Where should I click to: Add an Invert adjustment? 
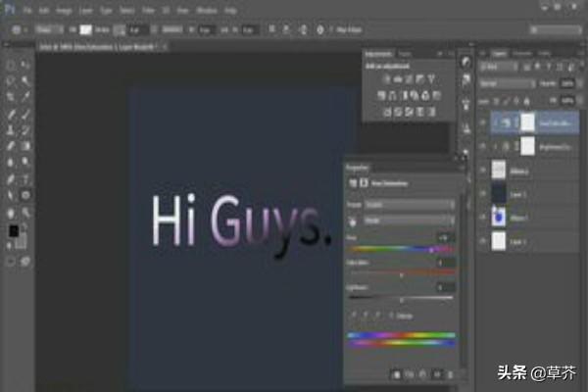387,112
